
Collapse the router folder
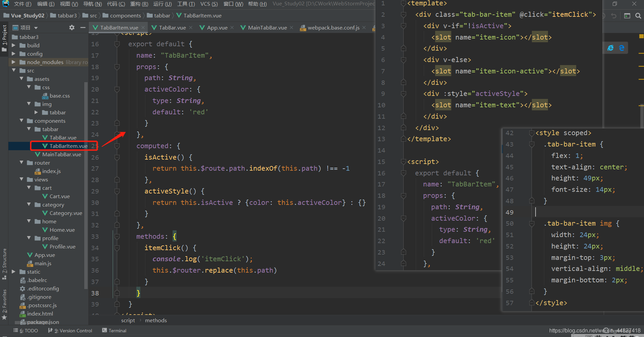pos(21,163)
